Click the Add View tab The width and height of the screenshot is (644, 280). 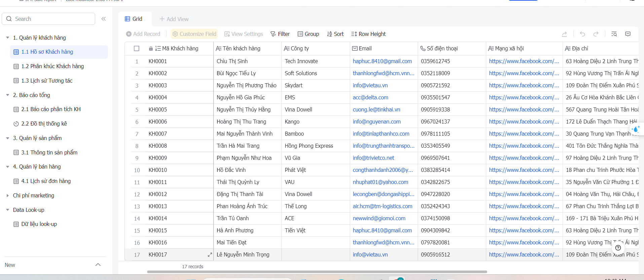[x=174, y=19]
